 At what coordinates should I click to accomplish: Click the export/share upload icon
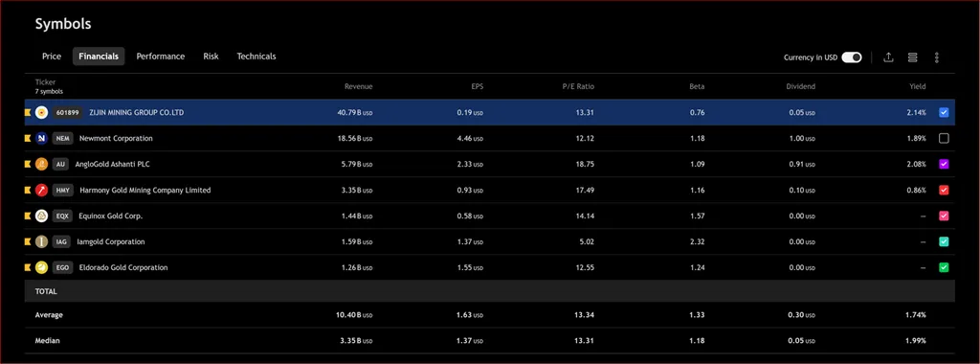pyautogui.click(x=888, y=57)
